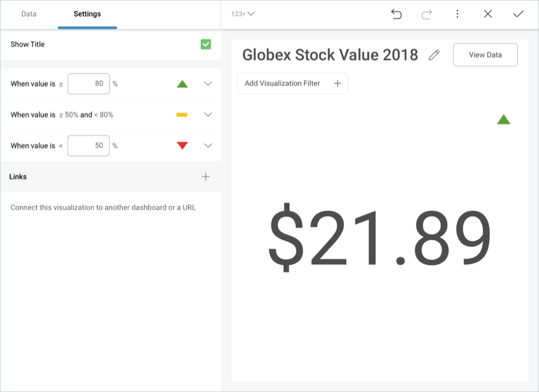This screenshot has width=539, height=392.
Task: Expand the green upper-band indicator dropdown
Action: click(x=208, y=84)
